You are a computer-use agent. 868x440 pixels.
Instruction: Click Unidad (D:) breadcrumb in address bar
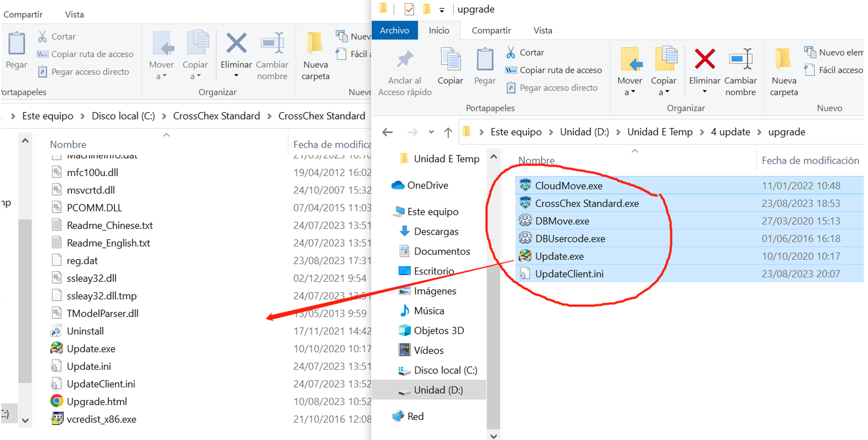coord(584,132)
